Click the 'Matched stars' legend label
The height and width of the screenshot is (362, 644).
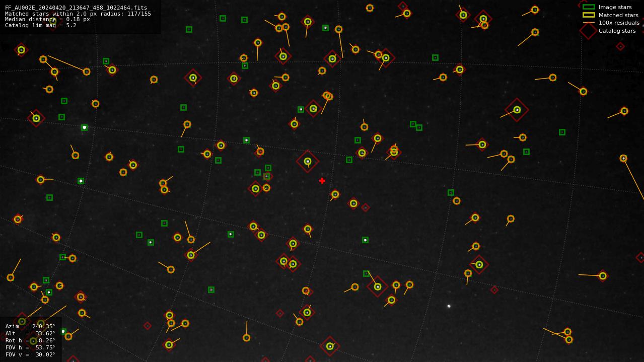(x=618, y=15)
